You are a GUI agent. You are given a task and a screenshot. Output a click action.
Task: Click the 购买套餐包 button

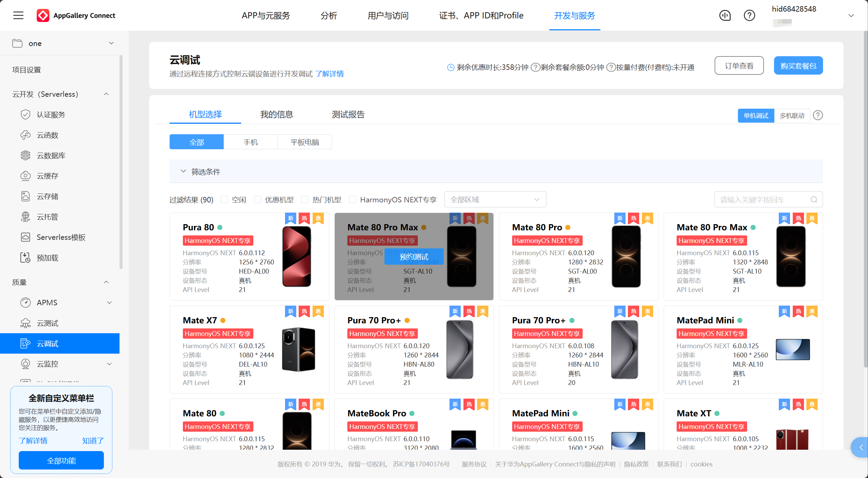pyautogui.click(x=798, y=66)
